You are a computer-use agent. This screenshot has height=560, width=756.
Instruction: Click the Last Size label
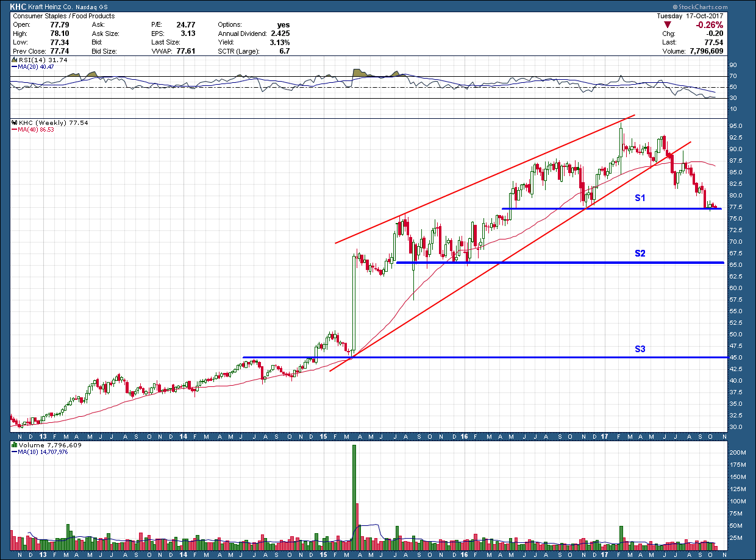point(165,43)
